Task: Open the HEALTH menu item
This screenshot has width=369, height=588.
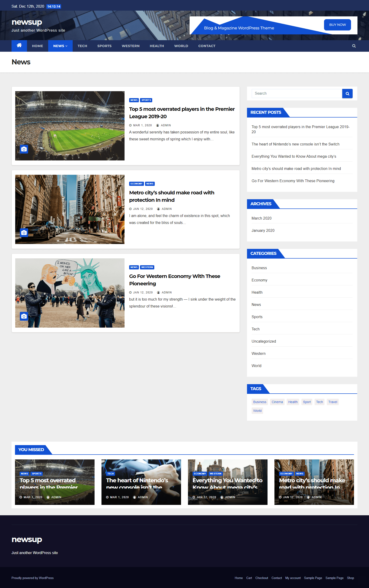Action: (x=157, y=46)
